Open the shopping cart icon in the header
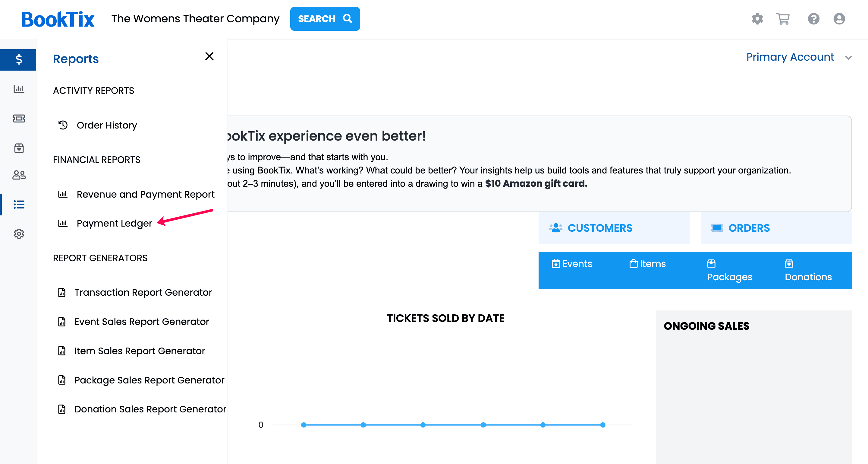The height and width of the screenshot is (464, 868). tap(783, 19)
